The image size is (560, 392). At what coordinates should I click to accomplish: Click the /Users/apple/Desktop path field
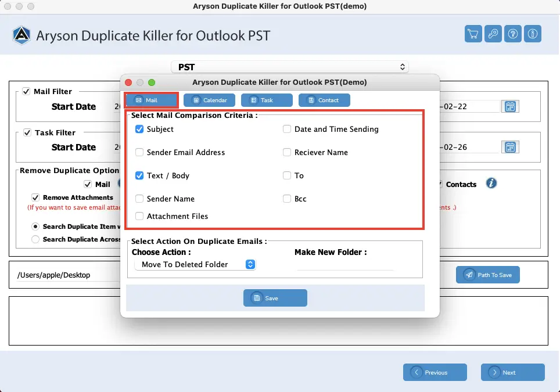pos(68,275)
